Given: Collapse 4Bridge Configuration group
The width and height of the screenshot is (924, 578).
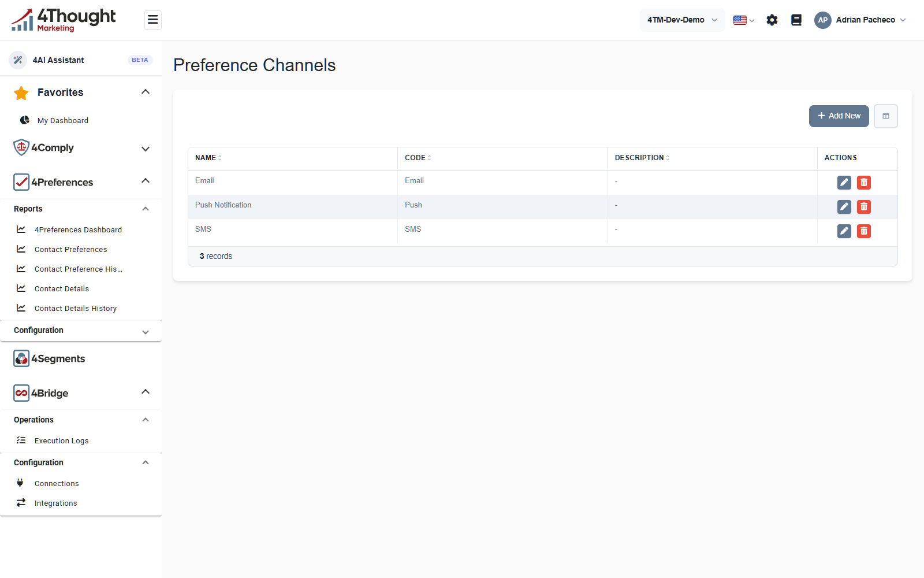Looking at the screenshot, I should click(x=146, y=462).
